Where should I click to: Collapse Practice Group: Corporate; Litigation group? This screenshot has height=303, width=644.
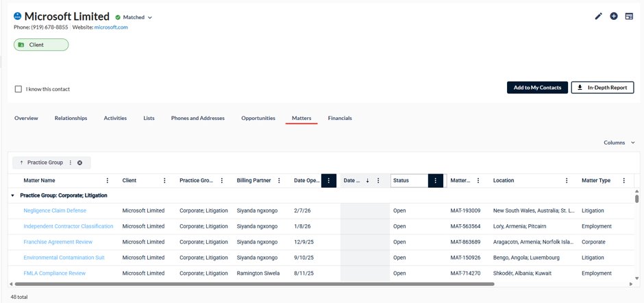12,195
